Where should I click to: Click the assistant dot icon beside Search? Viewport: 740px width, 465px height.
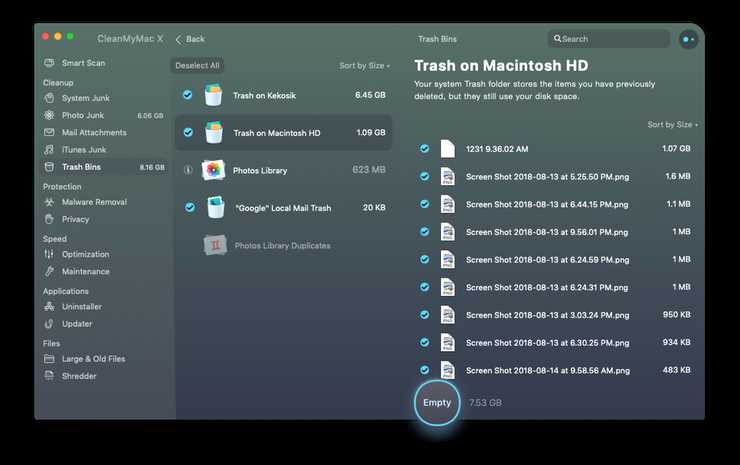tap(689, 39)
